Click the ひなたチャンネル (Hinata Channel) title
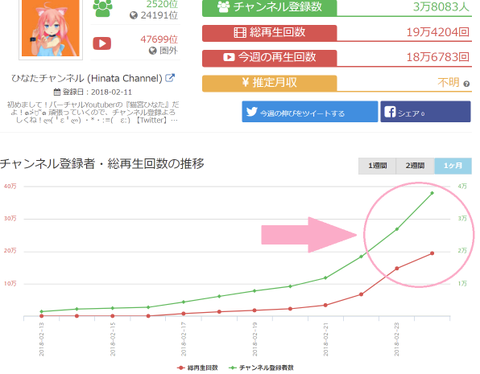The width and height of the screenshot is (480, 374). point(87,78)
